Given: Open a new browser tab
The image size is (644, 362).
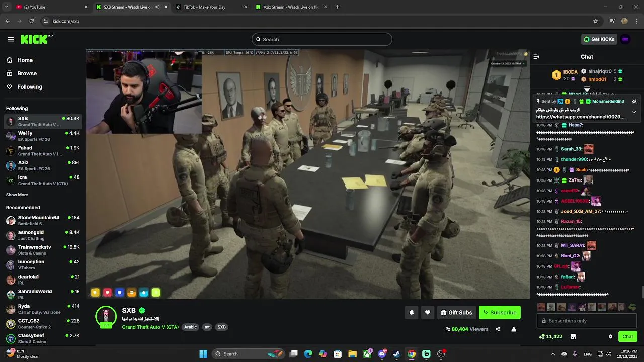Looking at the screenshot, I should pyautogui.click(x=337, y=7).
